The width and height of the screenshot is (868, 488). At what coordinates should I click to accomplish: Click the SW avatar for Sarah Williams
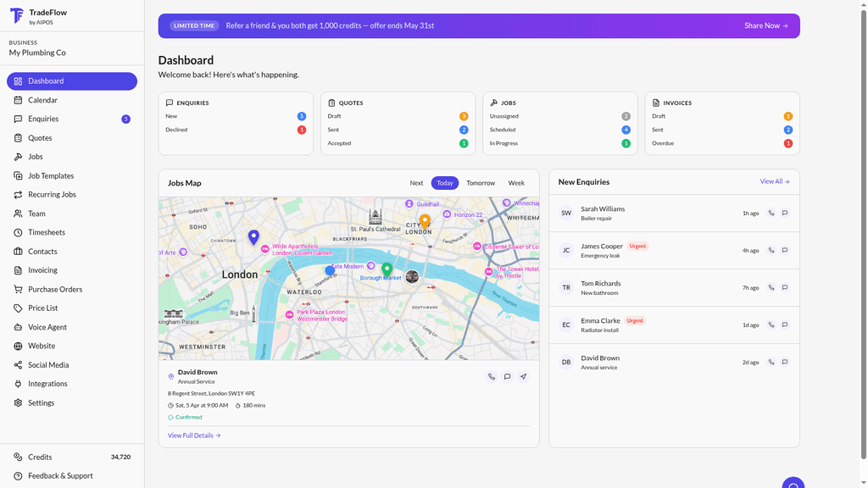tap(565, 213)
